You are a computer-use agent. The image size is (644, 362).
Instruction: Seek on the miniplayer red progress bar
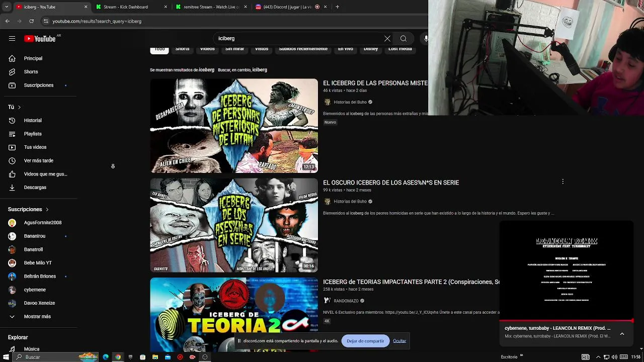[x=567, y=320]
